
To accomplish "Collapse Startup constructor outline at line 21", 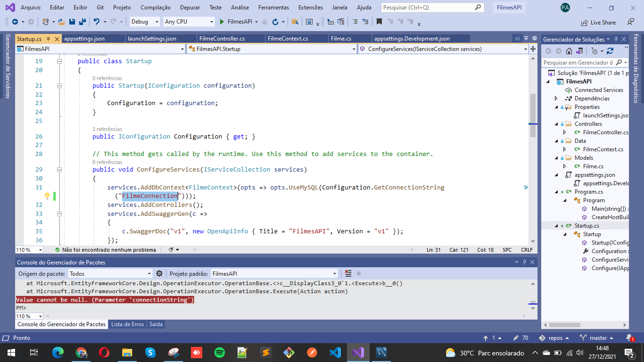I will 59,85.
